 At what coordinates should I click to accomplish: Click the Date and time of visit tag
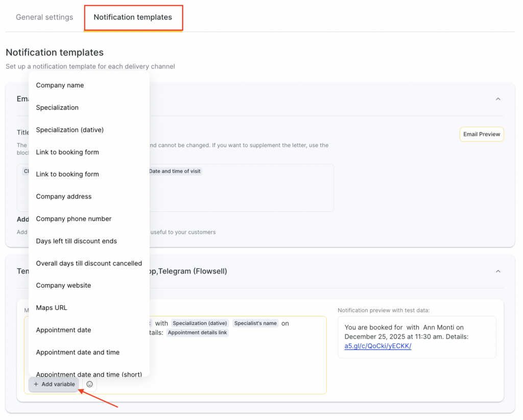(175, 171)
